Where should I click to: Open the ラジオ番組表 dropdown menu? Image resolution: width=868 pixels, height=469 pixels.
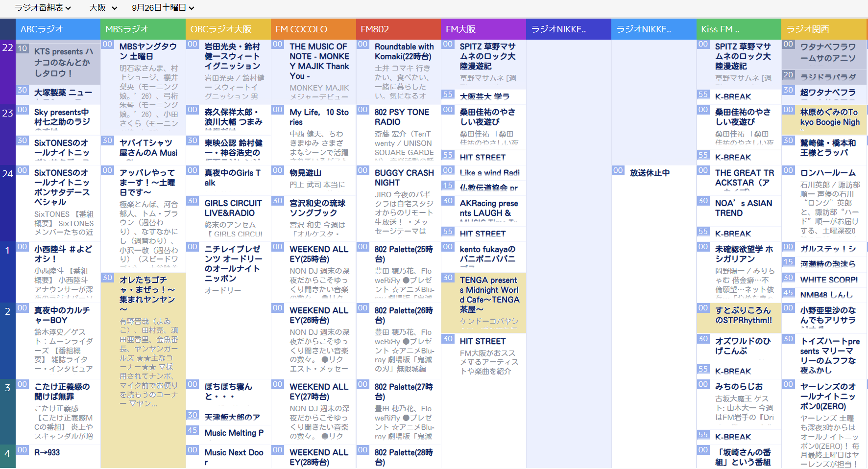pyautogui.click(x=43, y=8)
